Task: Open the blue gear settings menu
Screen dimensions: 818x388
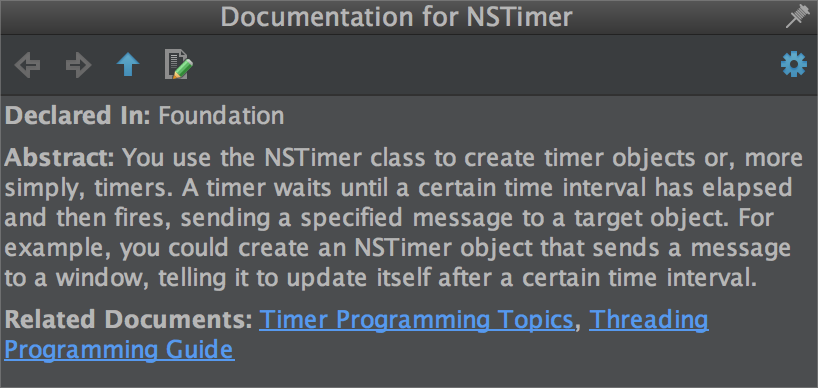Action: (x=793, y=65)
